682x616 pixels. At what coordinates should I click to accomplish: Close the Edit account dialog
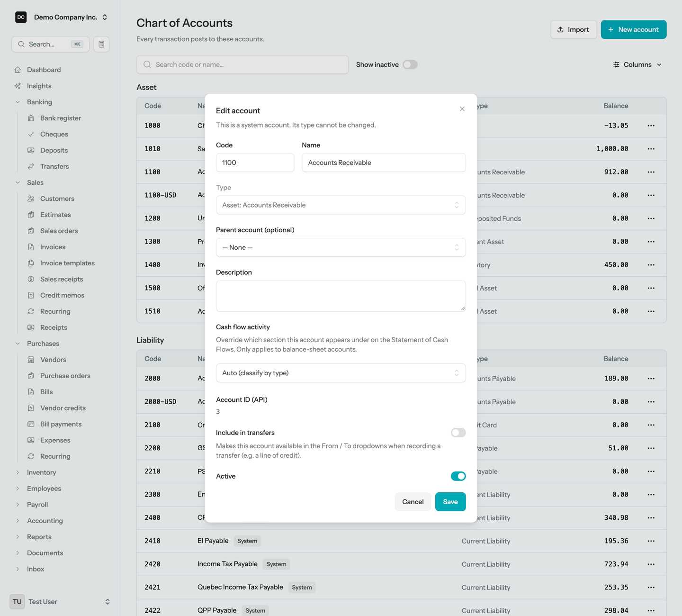462,109
